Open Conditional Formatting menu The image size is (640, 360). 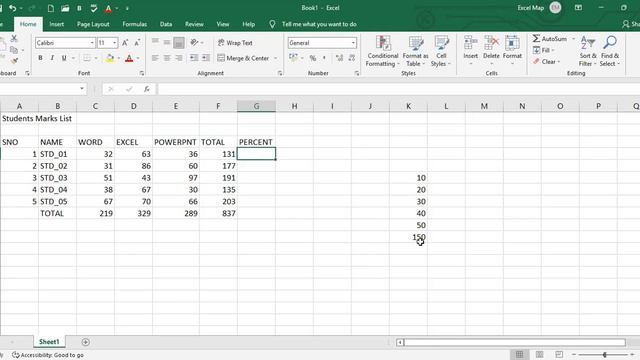[x=382, y=51]
